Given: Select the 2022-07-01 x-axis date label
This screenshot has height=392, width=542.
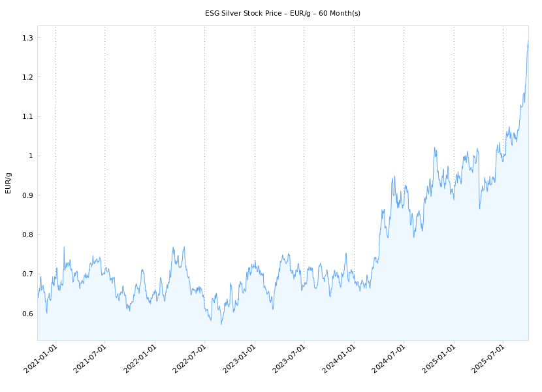Looking at the screenshot, I should click(191, 359).
